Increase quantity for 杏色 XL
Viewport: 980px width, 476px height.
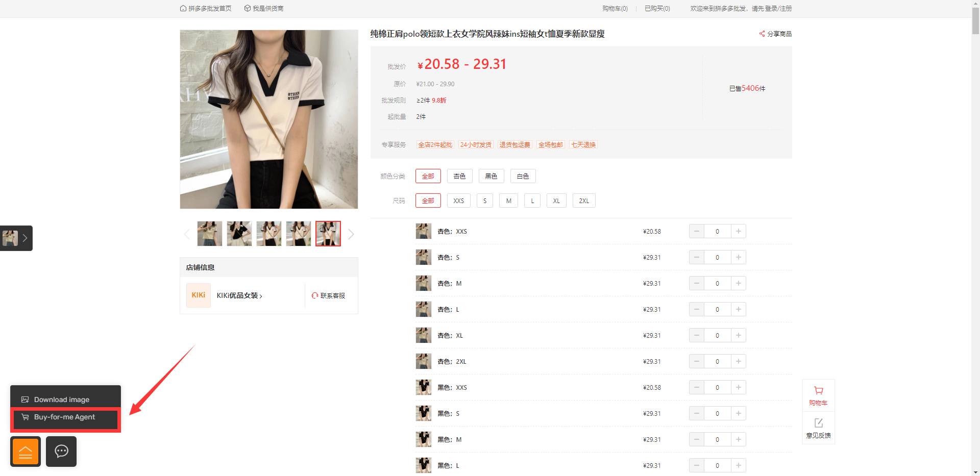point(739,335)
